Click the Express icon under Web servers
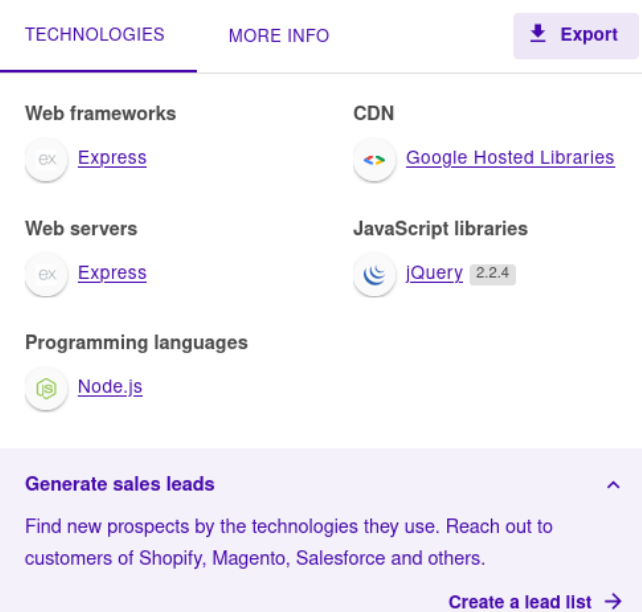The width and height of the screenshot is (642, 612). tap(46, 274)
